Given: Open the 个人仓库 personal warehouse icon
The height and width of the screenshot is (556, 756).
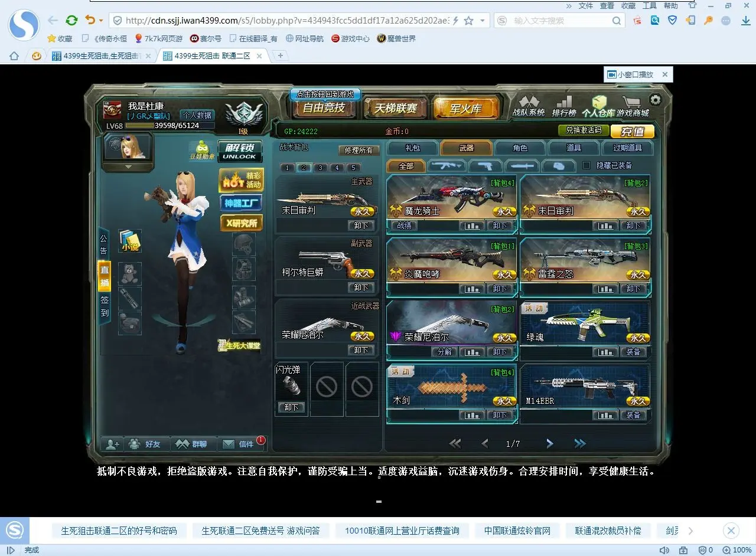Looking at the screenshot, I should tap(598, 106).
